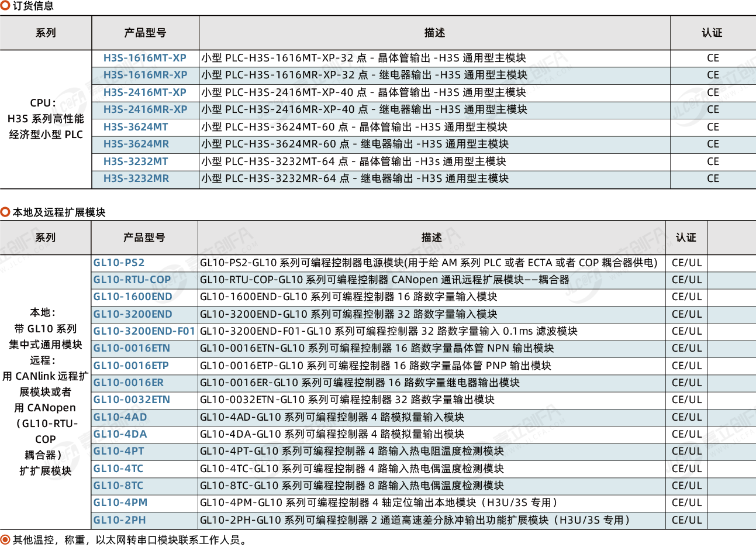Click the CANopen 通讯远程扩展模块 description
This screenshot has width=756, height=547.
pyautogui.click(x=385, y=280)
